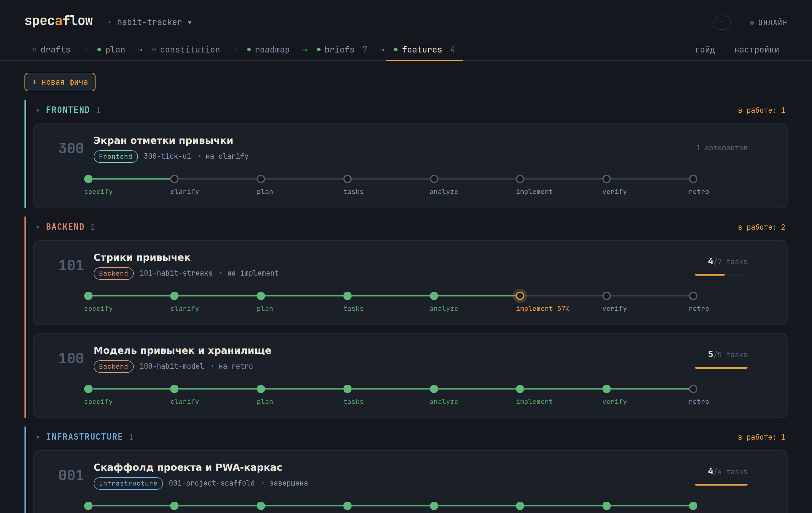Click the + новая фича button
Screen dimensions: 812x513
point(60,82)
